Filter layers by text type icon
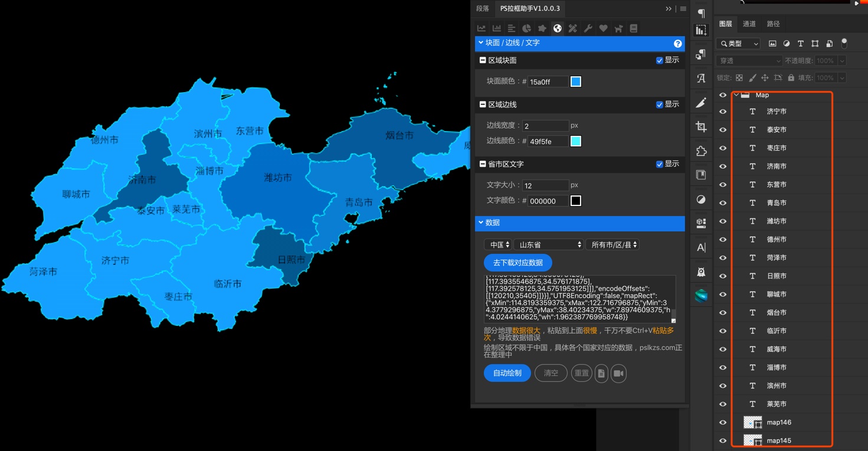Screen dimensions: 868x451 (x=801, y=44)
